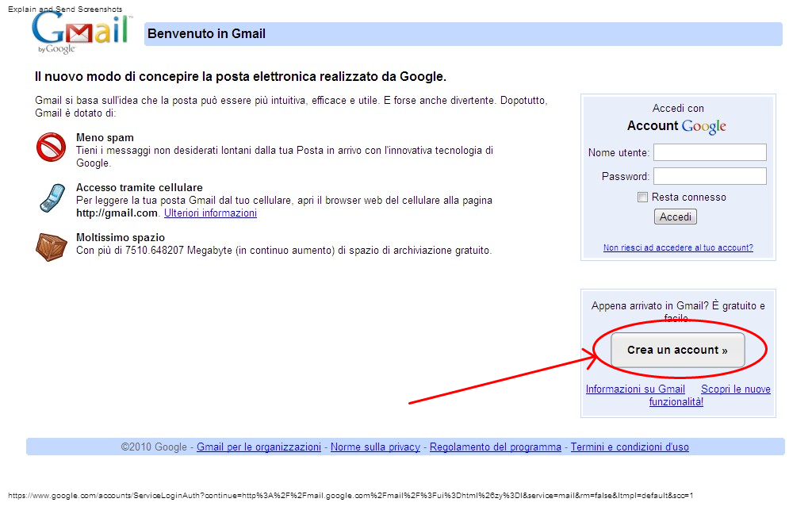Click the Gmail logo
The height and width of the screenshot is (510, 812).
click(81, 31)
